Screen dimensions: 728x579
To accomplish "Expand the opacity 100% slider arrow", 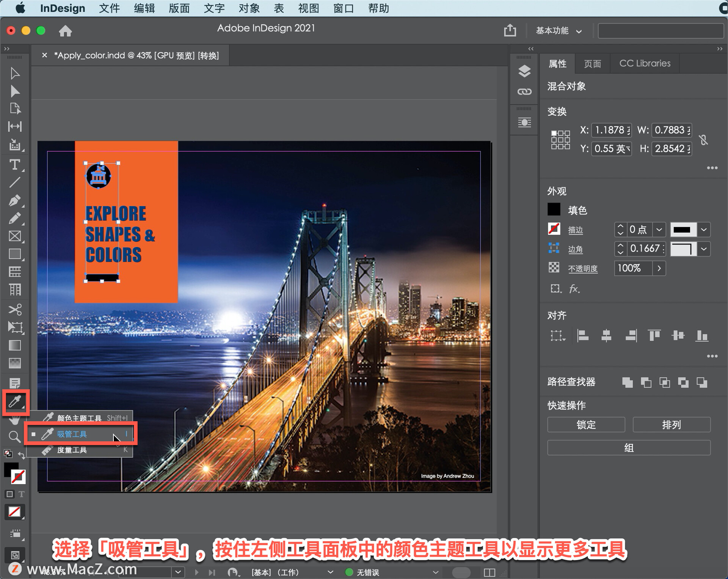I will 659,268.
